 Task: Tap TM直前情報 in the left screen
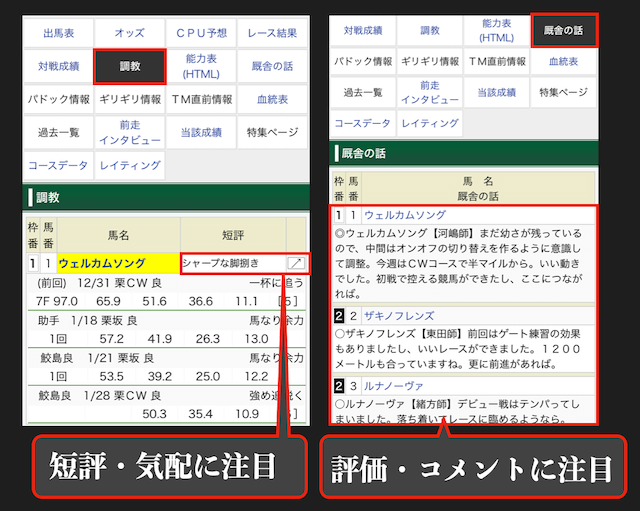click(201, 99)
